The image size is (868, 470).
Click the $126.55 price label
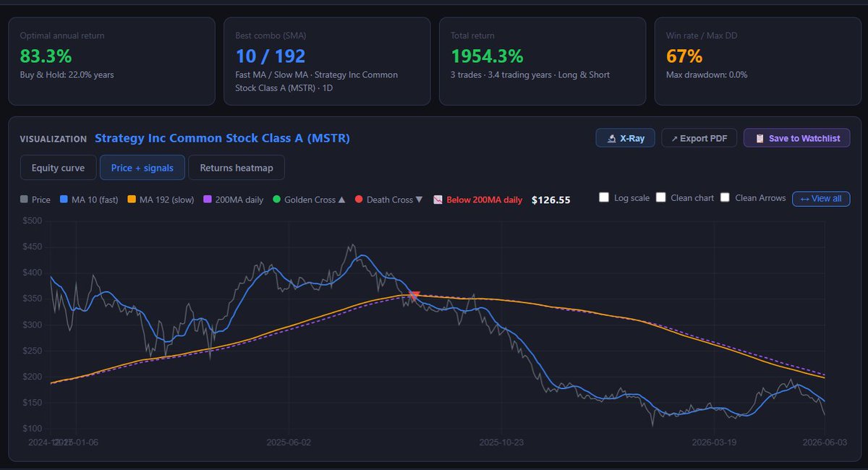click(551, 200)
